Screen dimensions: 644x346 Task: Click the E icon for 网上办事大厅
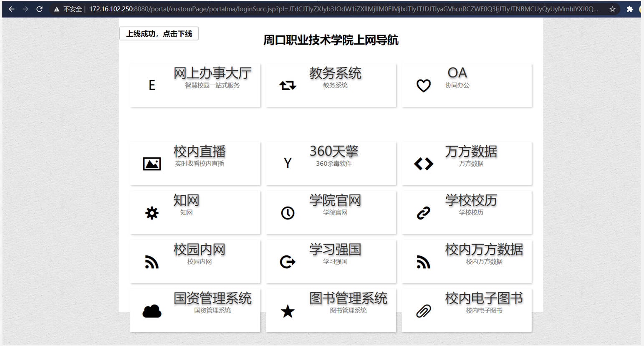coord(152,85)
